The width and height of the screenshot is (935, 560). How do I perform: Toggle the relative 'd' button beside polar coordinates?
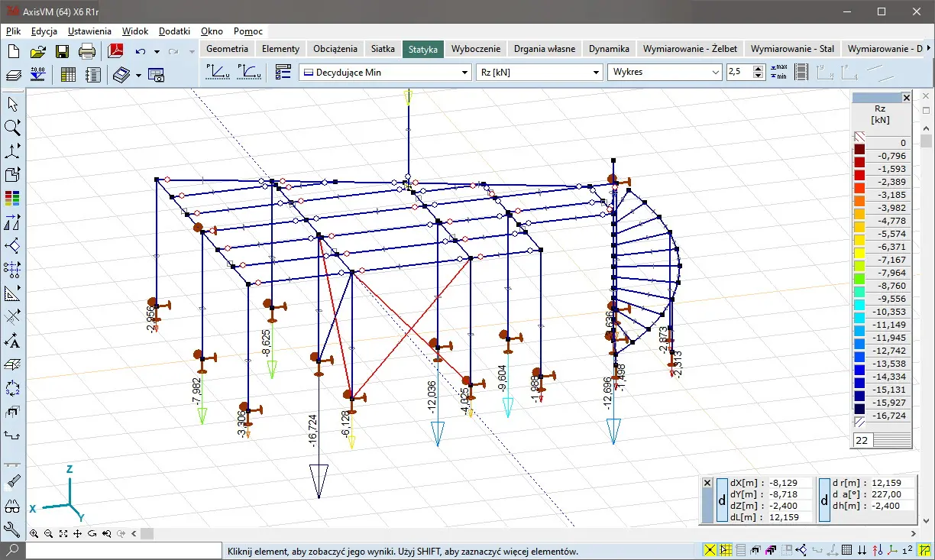[x=824, y=500]
